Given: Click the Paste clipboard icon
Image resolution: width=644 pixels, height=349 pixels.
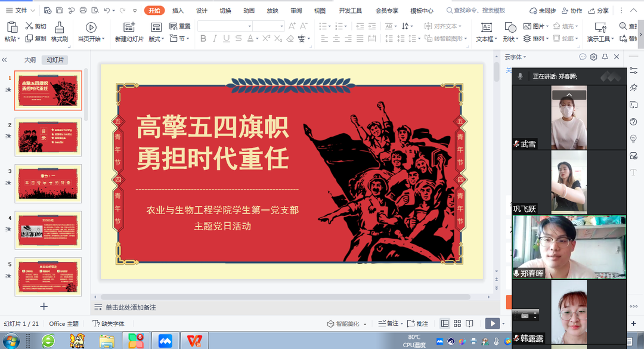Looking at the screenshot, I should 12,27.
